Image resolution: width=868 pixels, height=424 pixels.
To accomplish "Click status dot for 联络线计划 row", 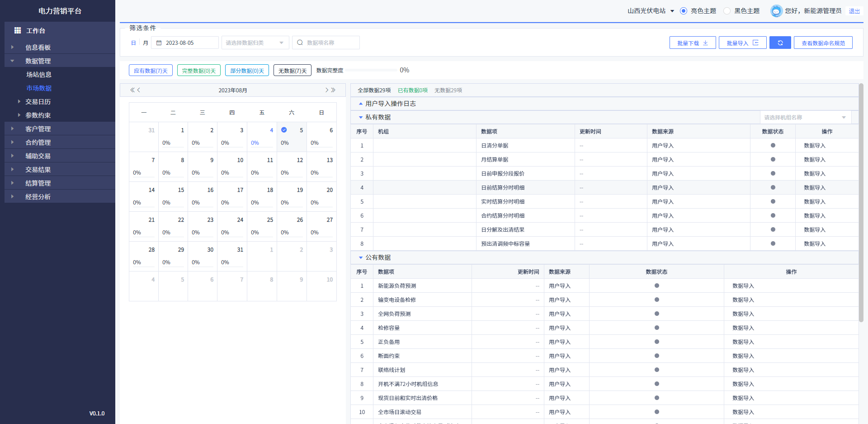I will (x=657, y=370).
